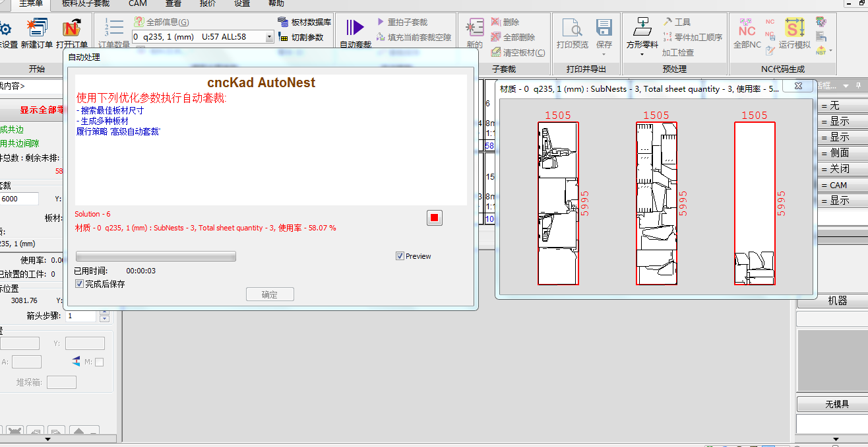The image size is (868, 447).
Task: Click the 订单数量 numbered list icon
Action: pos(114,27)
